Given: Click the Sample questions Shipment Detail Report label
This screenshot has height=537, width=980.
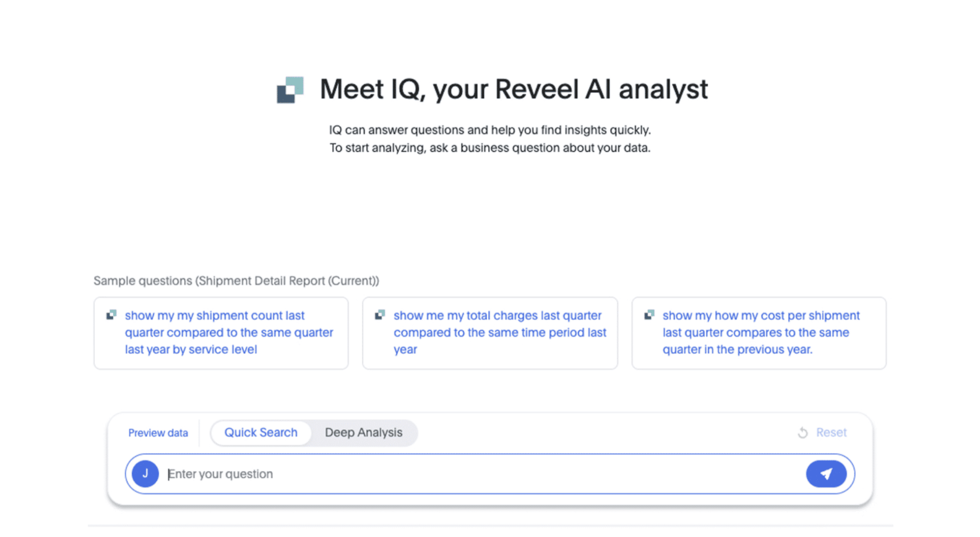Looking at the screenshot, I should (236, 281).
